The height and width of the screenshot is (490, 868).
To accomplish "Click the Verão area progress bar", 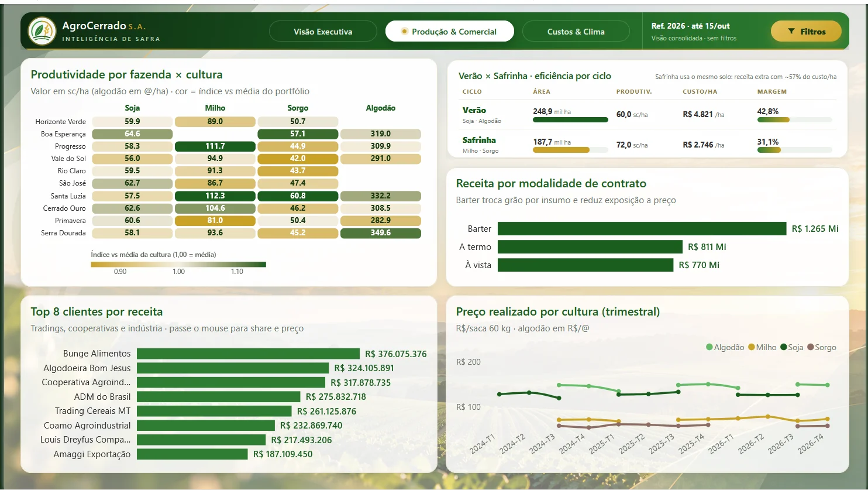I will coord(570,120).
